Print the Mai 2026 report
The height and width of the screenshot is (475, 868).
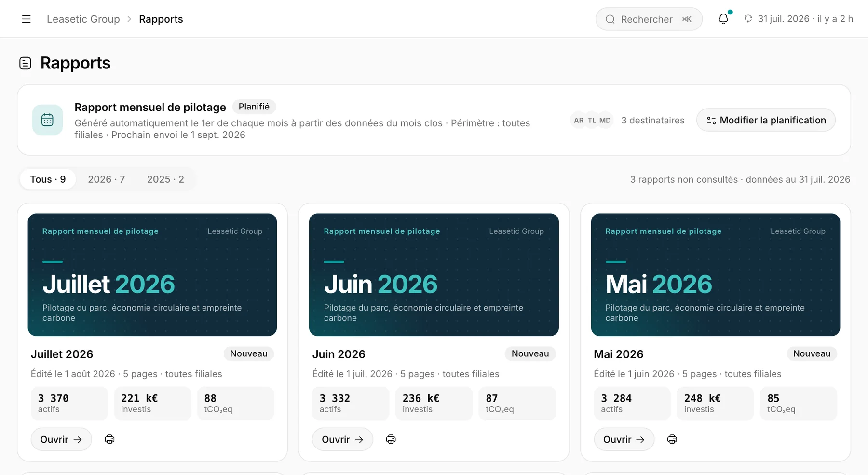coord(672,439)
